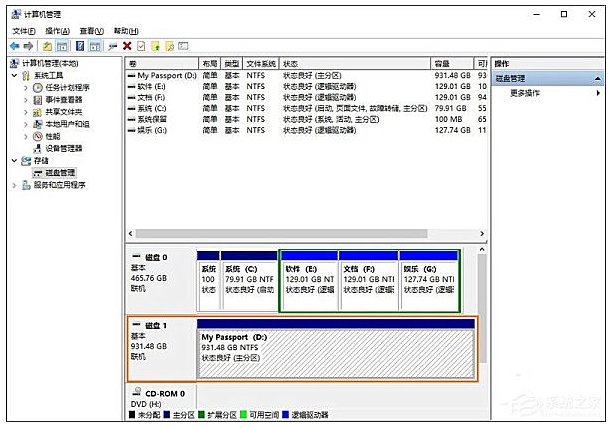Expand the 本地用户和组 node
Image resolution: width=612 pixels, height=428 pixels.
pos(26,124)
